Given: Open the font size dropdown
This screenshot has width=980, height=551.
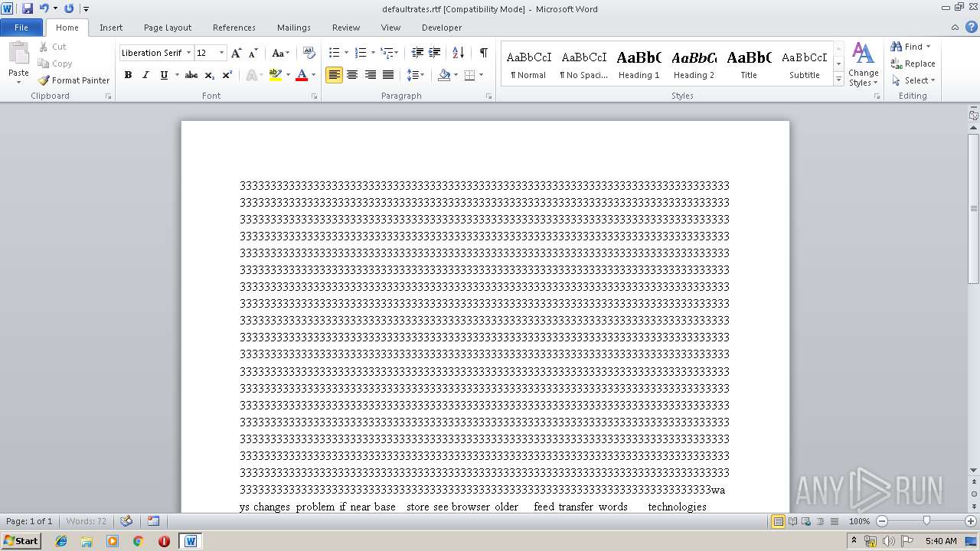Looking at the screenshot, I should pos(222,53).
